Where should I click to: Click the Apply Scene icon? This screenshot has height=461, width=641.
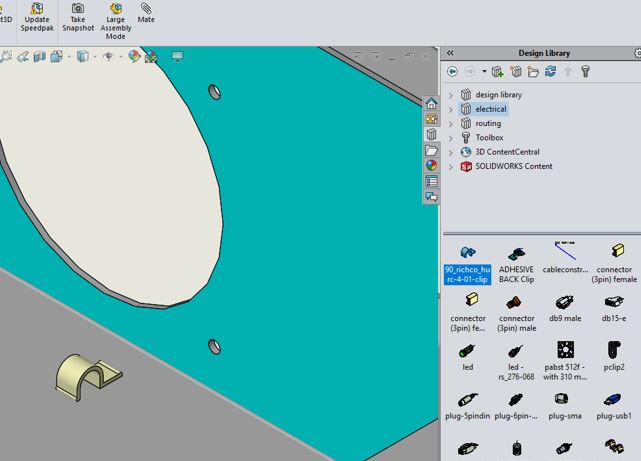click(151, 56)
